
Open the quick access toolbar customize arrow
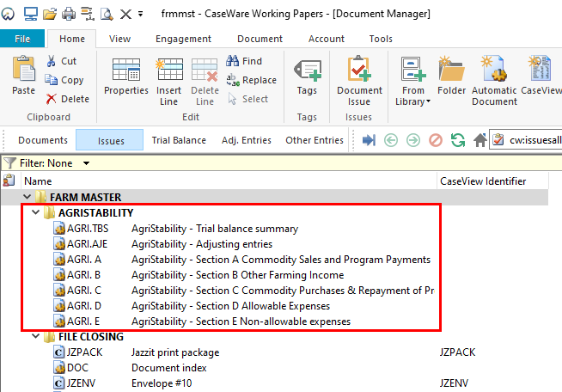point(141,15)
